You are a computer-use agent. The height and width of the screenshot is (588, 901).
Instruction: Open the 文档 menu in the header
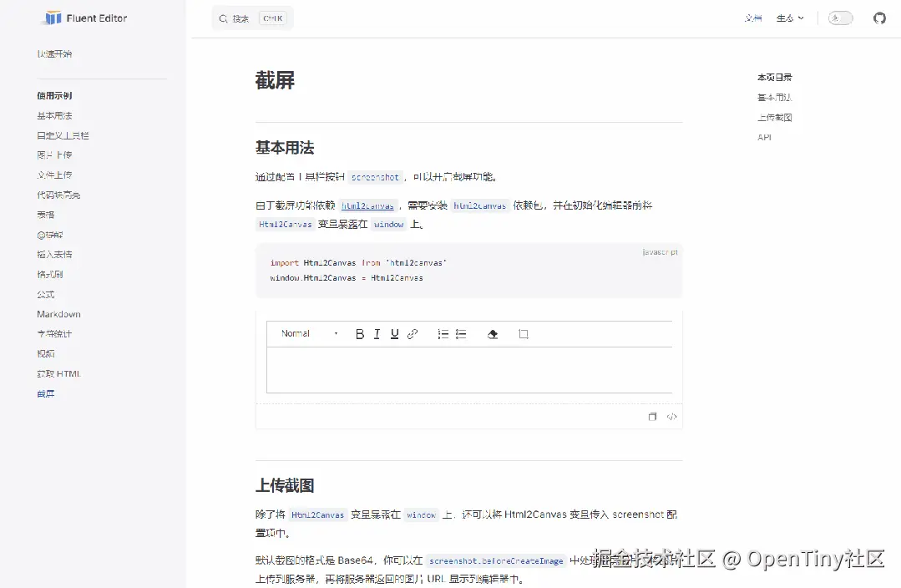pyautogui.click(x=752, y=18)
